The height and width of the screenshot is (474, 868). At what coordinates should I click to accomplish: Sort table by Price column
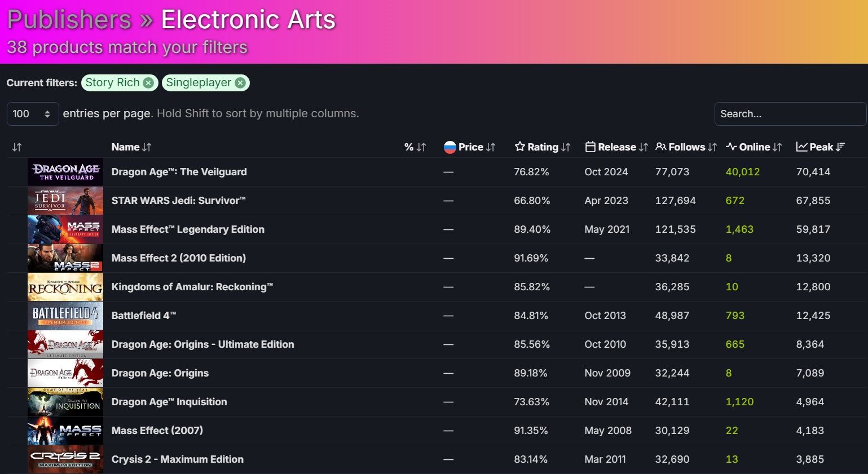click(470, 147)
